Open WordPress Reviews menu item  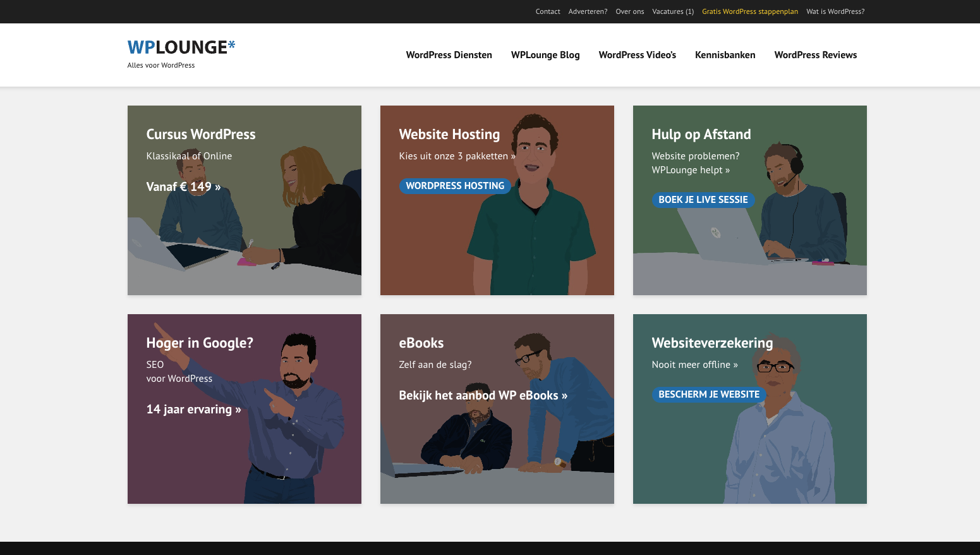pos(816,55)
